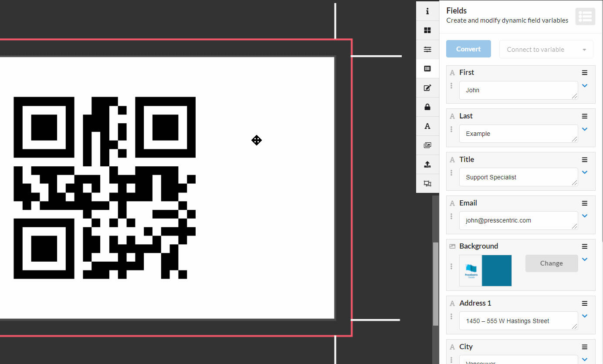
Task: Expand the Last field chevron
Action: 585,129
